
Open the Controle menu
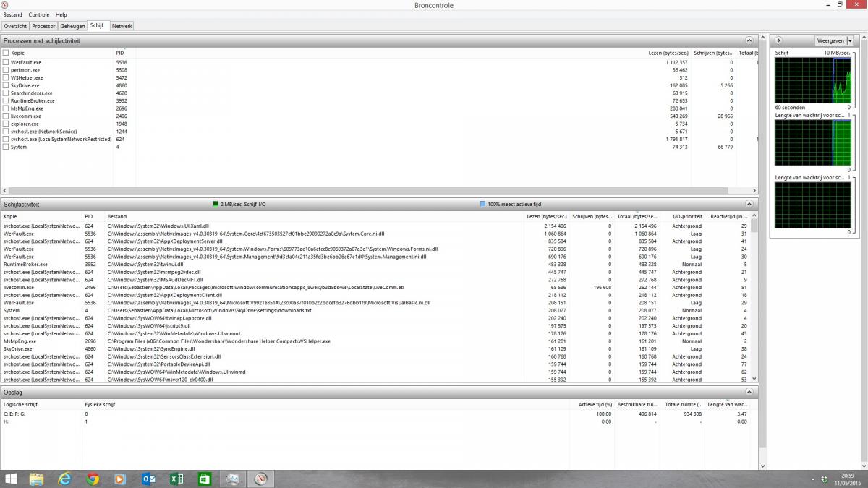[x=39, y=14]
